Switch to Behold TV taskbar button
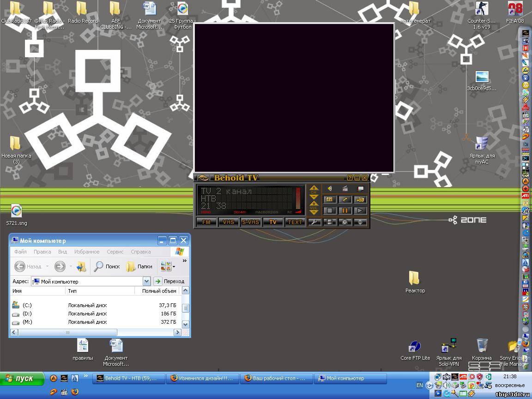The image size is (532, 399). click(129, 378)
